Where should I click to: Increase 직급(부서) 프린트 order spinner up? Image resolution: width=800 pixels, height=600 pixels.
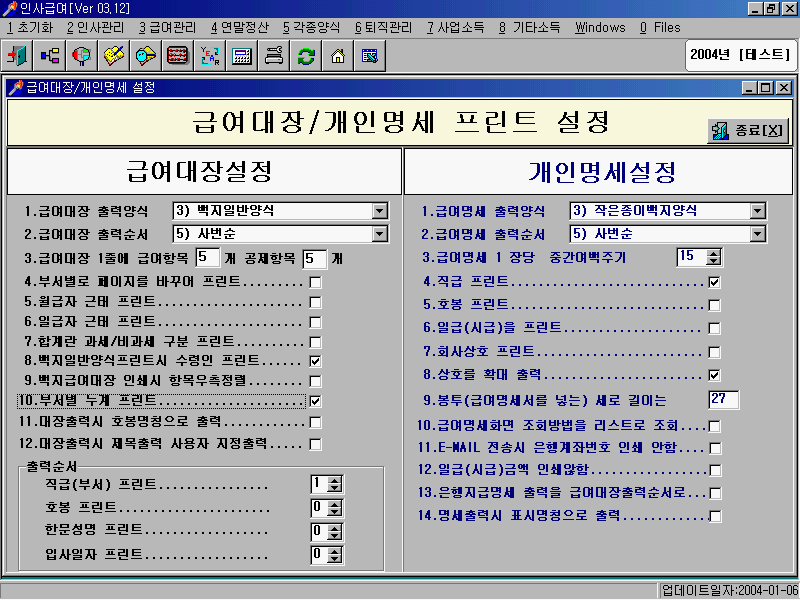coord(334,479)
